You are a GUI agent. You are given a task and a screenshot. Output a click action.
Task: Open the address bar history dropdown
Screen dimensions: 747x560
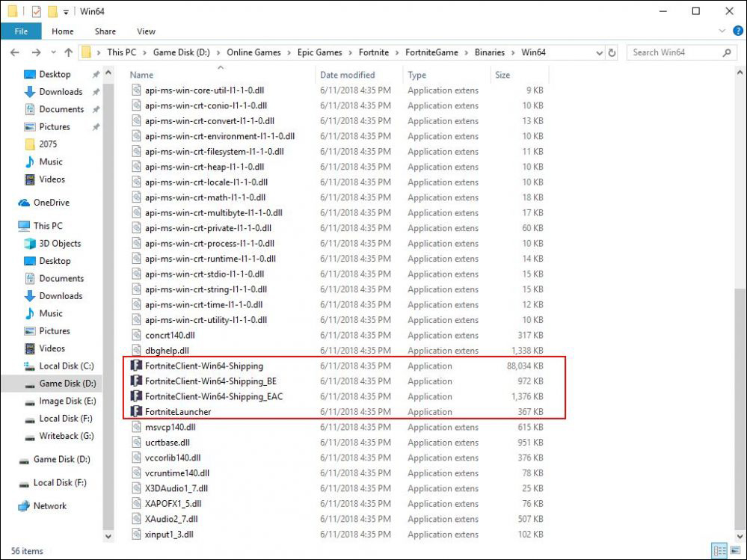tap(600, 52)
